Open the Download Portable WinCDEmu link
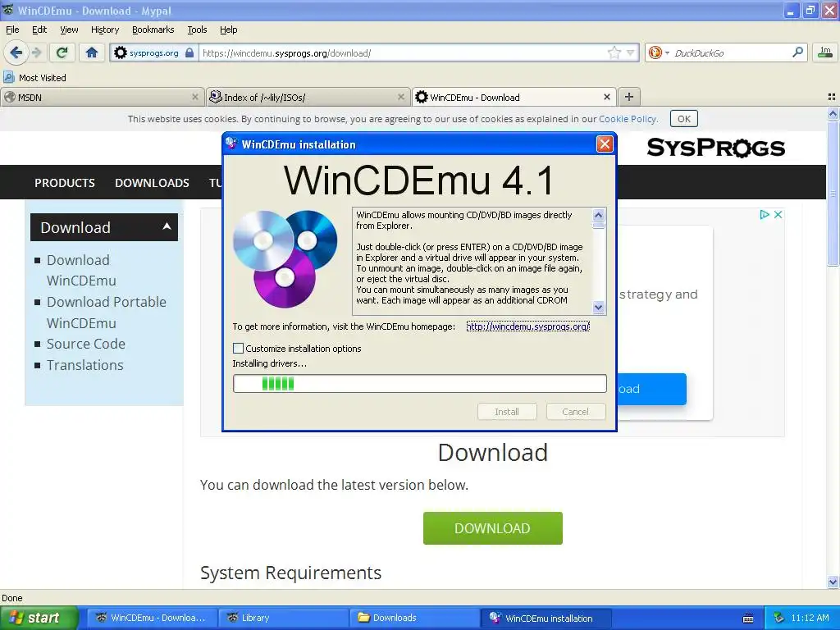Screen dimensions: 840x630 (x=106, y=313)
